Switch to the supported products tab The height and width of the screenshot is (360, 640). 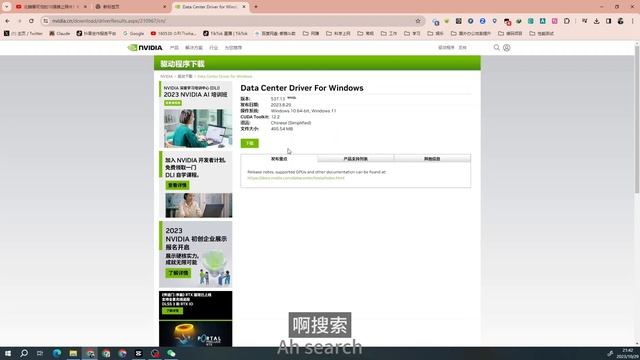point(356,159)
